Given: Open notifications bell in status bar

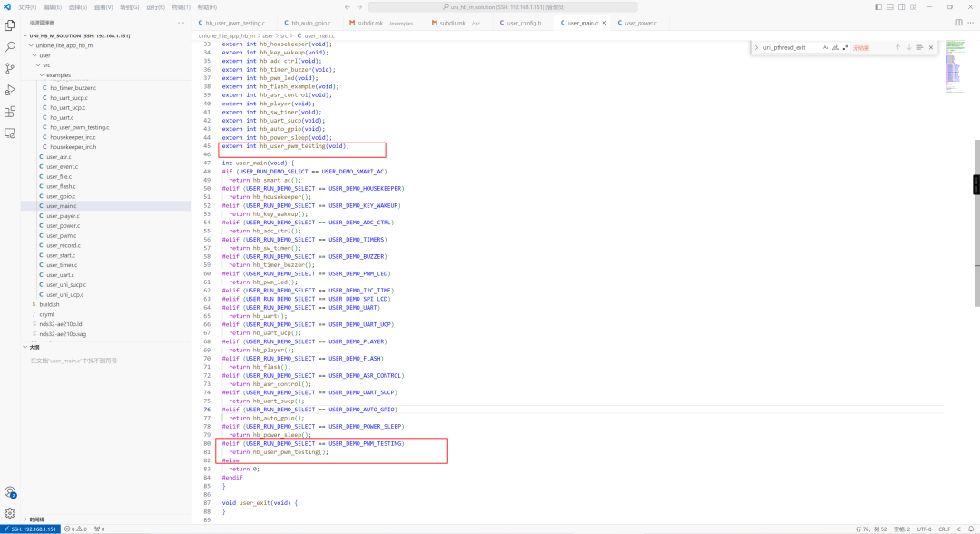Looking at the screenshot, I should tap(971, 529).
